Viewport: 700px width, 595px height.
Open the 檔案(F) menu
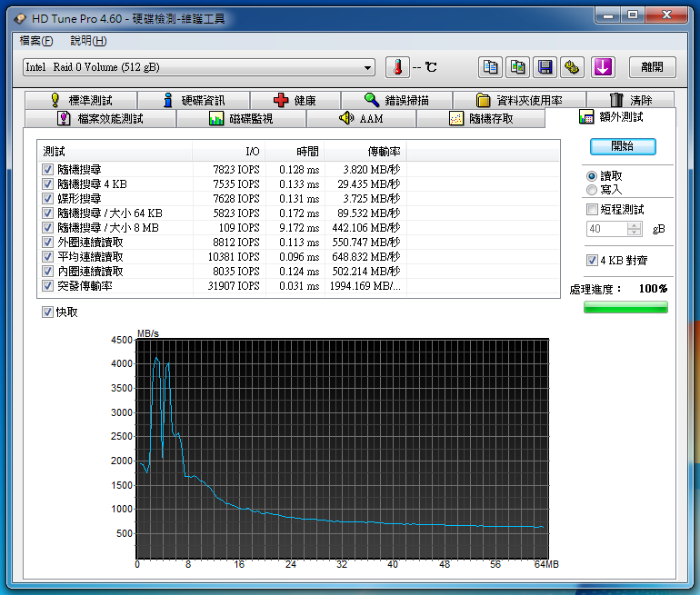pos(36,41)
